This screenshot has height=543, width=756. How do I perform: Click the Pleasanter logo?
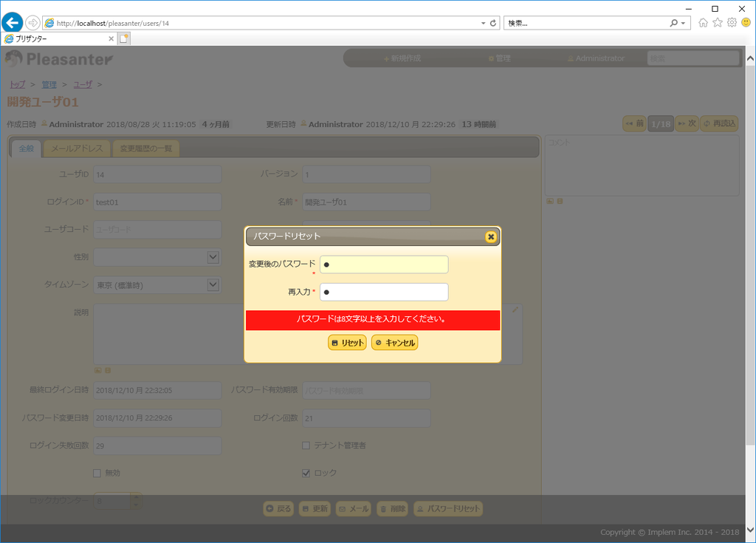[59, 59]
